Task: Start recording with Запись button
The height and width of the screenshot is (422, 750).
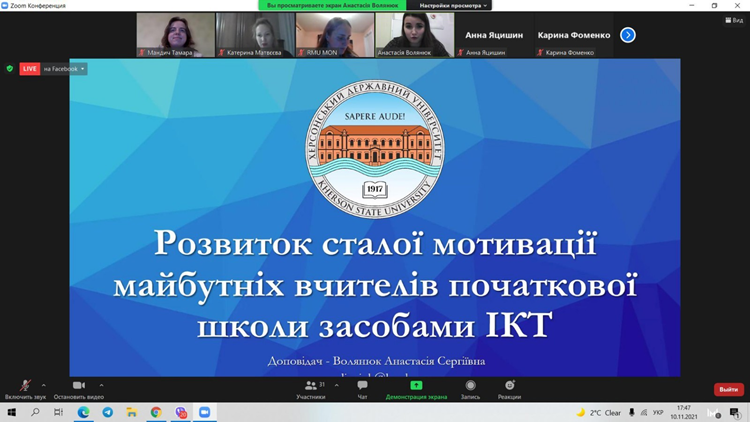Action: (x=470, y=389)
